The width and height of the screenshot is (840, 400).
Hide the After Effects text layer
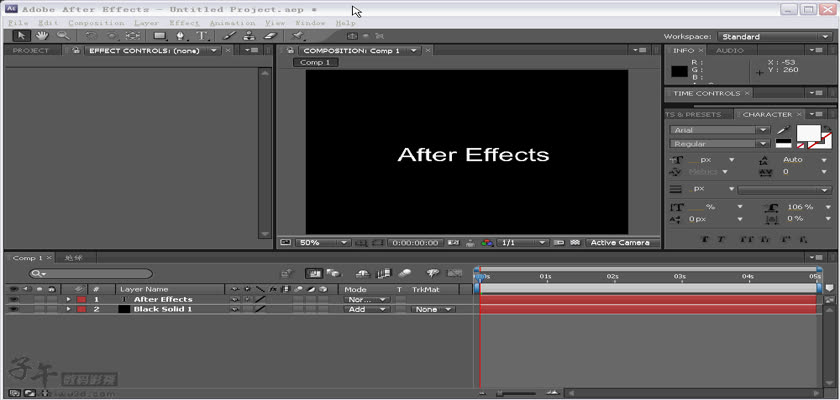13,299
